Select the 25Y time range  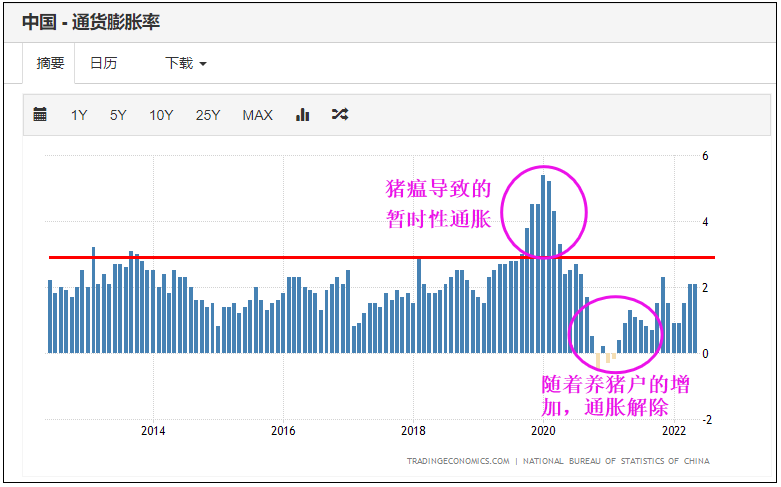208,116
